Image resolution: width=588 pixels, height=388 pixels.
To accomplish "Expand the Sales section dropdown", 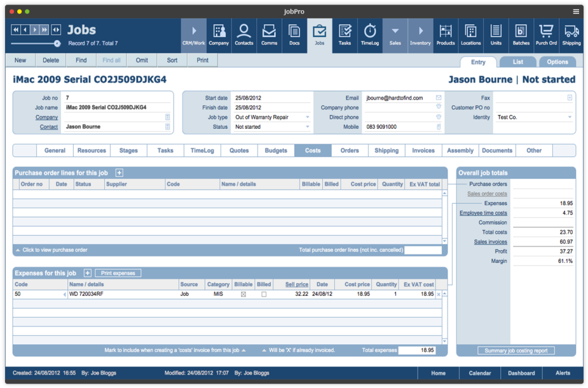I will pos(395,35).
